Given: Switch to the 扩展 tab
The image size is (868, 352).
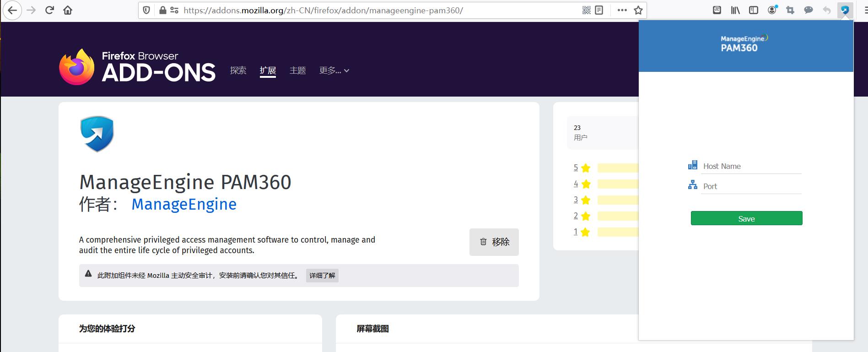Looking at the screenshot, I should (268, 70).
